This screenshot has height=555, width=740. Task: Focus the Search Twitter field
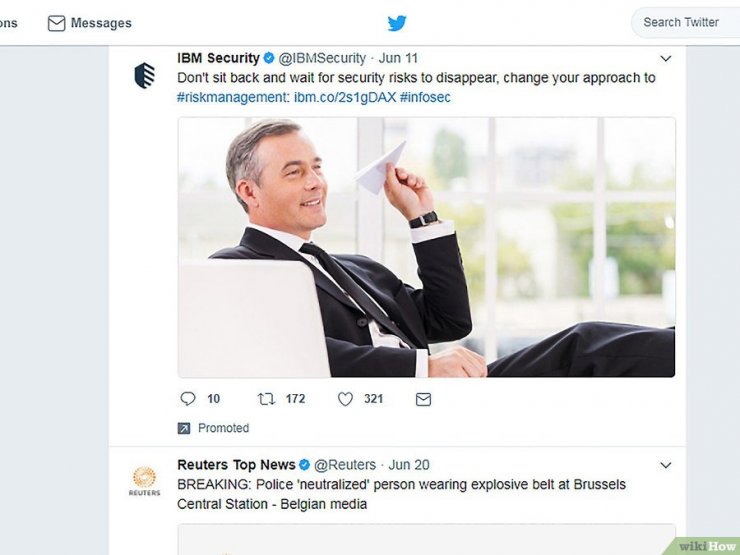coord(685,22)
